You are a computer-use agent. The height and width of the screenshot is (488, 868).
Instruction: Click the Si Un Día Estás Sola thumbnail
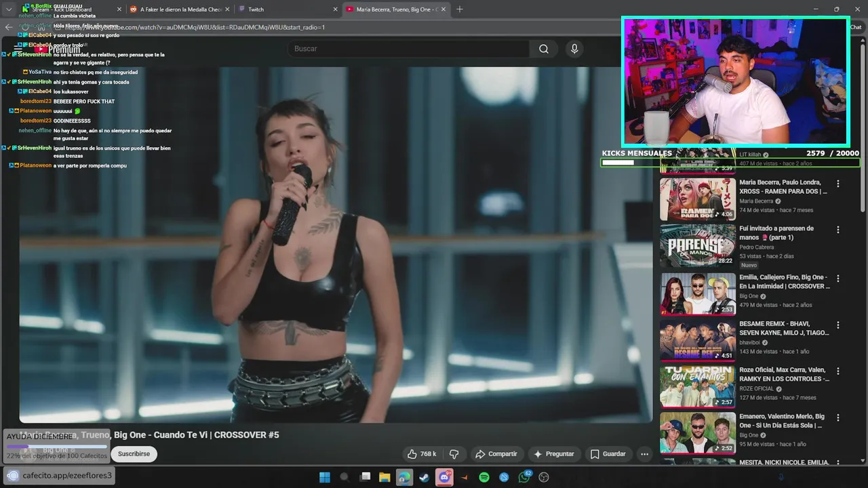[698, 433]
